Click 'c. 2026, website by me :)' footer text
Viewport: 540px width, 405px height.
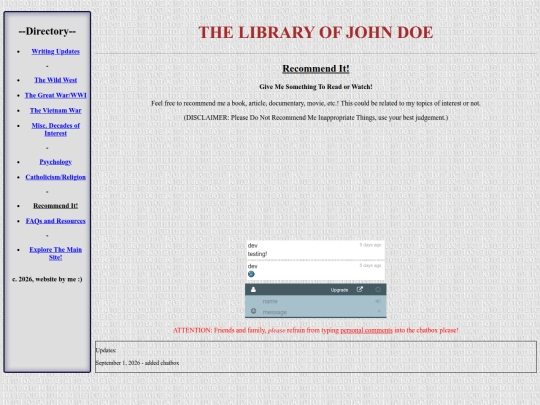coord(47,279)
